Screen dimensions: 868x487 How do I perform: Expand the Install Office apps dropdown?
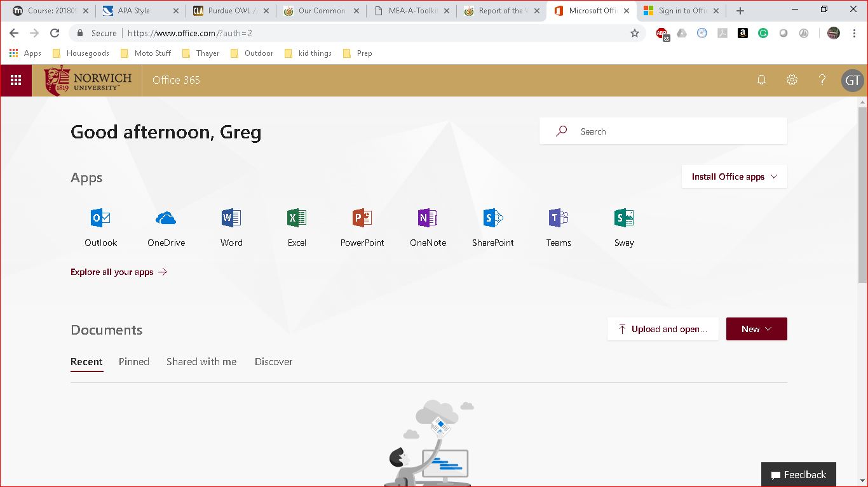(735, 177)
